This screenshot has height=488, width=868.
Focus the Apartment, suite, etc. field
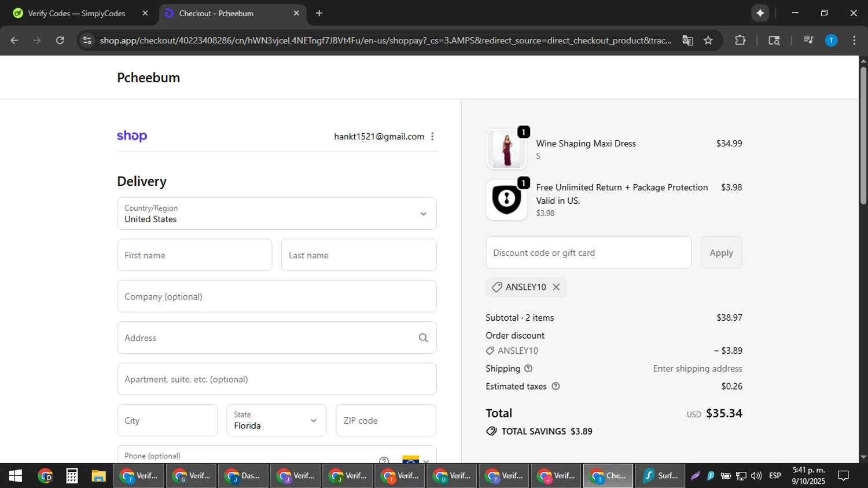click(277, 379)
